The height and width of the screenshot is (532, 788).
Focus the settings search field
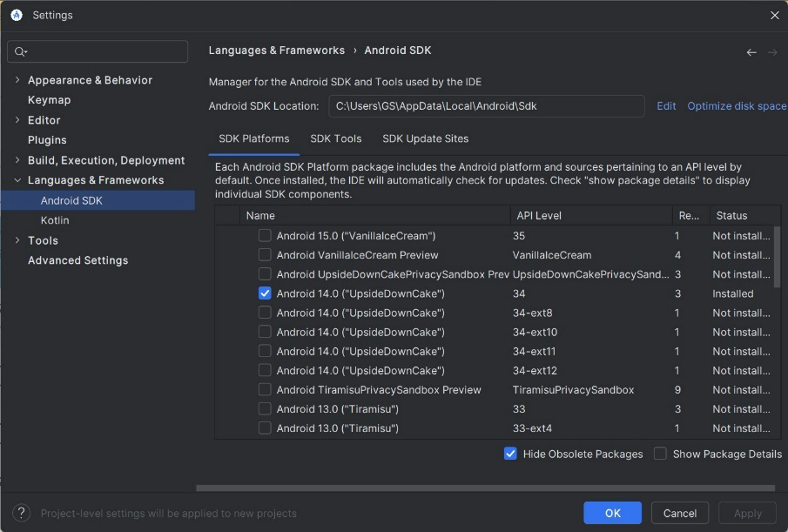(x=98, y=51)
